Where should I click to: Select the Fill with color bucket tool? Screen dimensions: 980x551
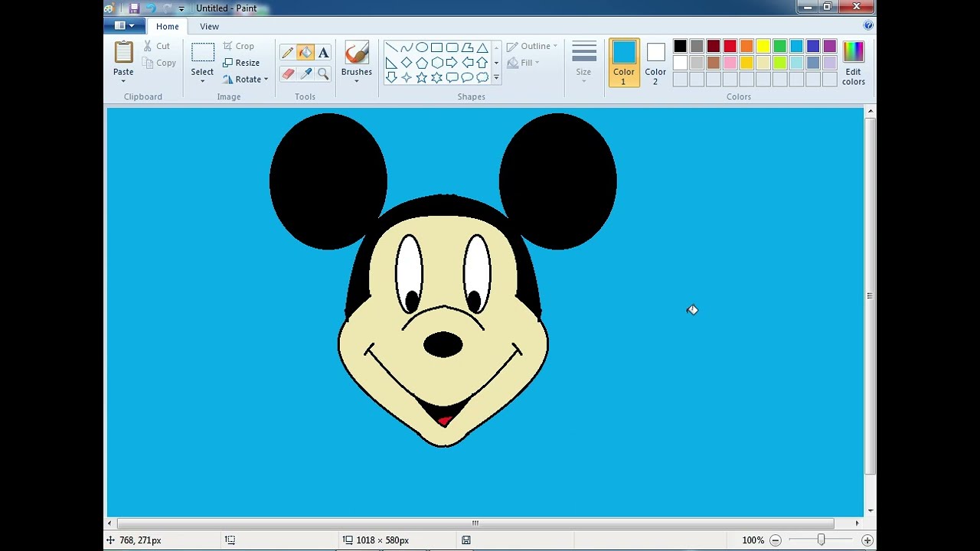tap(305, 53)
